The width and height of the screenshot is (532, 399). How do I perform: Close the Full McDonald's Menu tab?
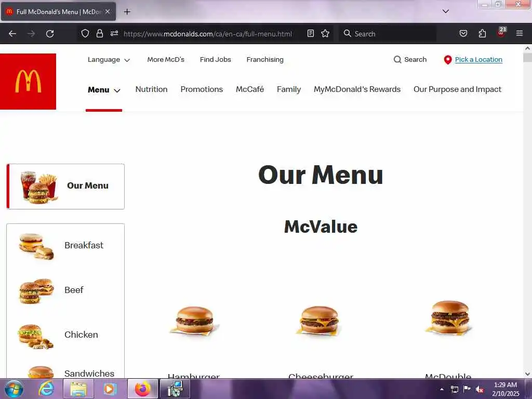[108, 11]
